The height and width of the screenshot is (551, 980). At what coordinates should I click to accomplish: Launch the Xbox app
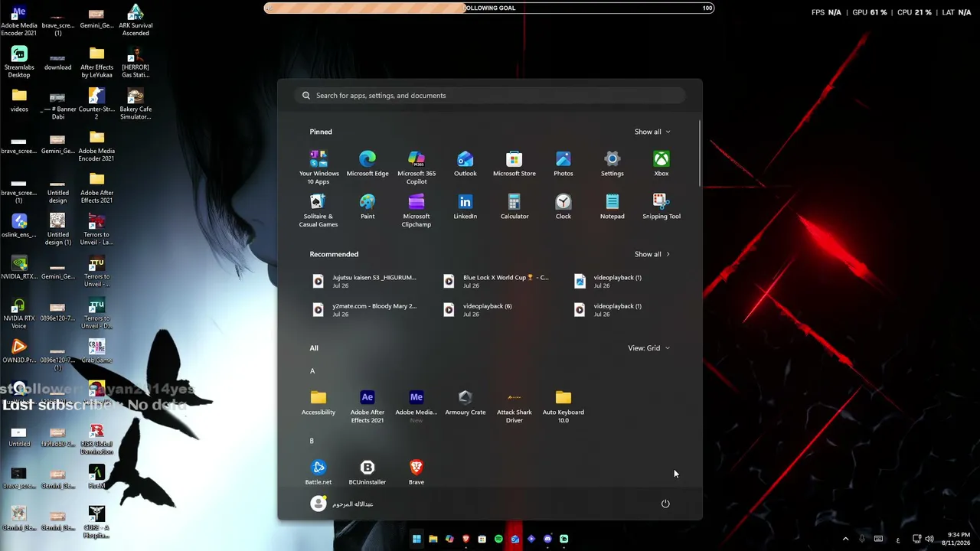click(x=661, y=164)
